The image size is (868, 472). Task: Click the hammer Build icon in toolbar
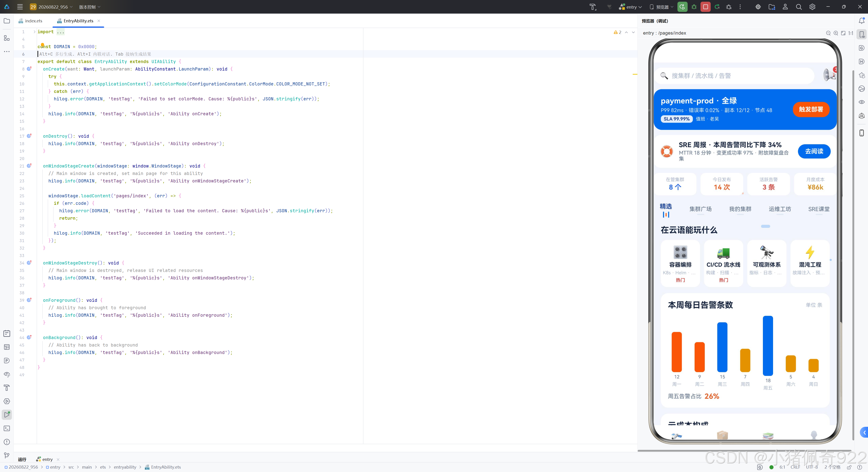(593, 7)
